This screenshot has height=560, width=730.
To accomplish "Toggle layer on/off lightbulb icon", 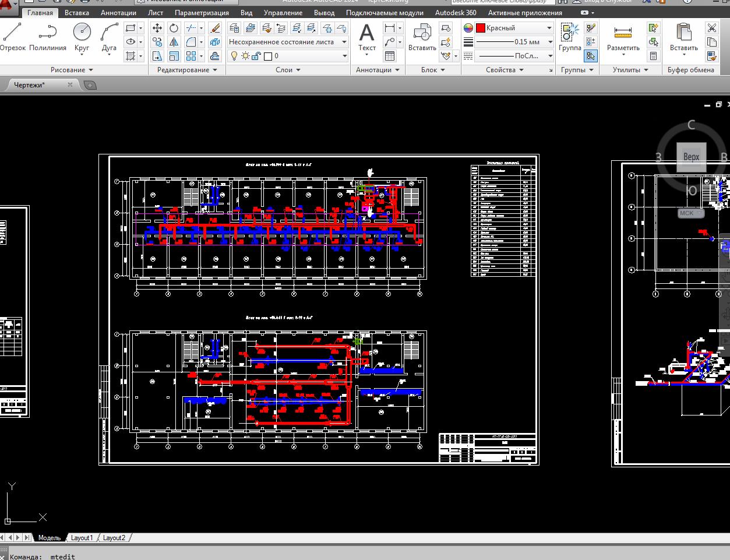I will point(234,56).
